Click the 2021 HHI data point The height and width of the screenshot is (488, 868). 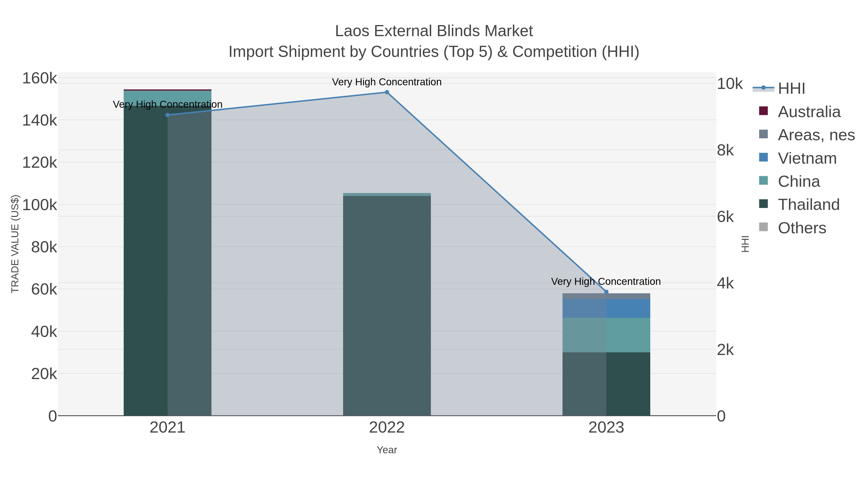click(x=168, y=115)
